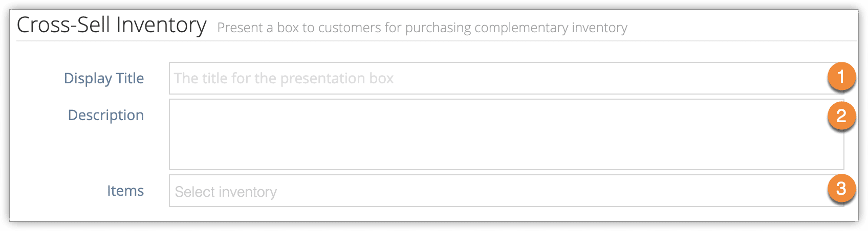
Task: Select the badge beside Display Title field
Action: pos(841,77)
